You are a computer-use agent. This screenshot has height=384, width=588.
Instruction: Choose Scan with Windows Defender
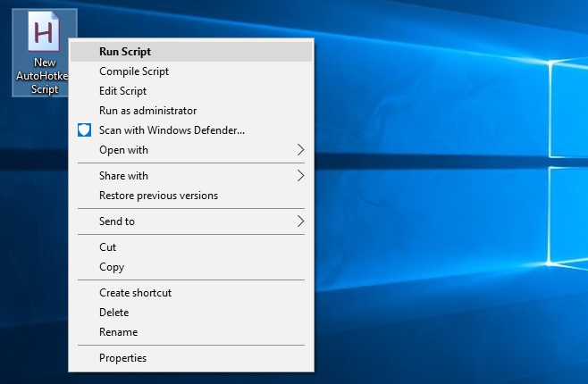point(172,130)
